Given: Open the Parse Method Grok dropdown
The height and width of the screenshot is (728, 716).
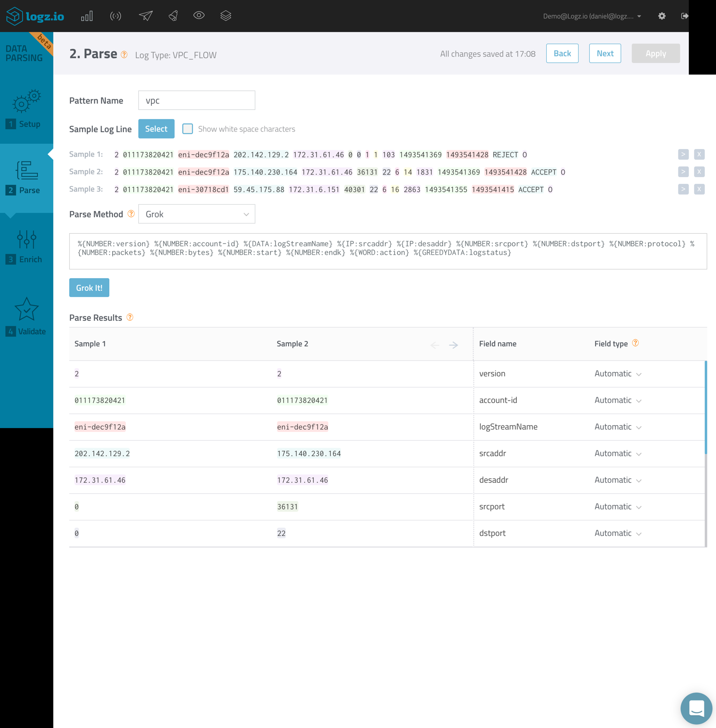Looking at the screenshot, I should point(197,214).
